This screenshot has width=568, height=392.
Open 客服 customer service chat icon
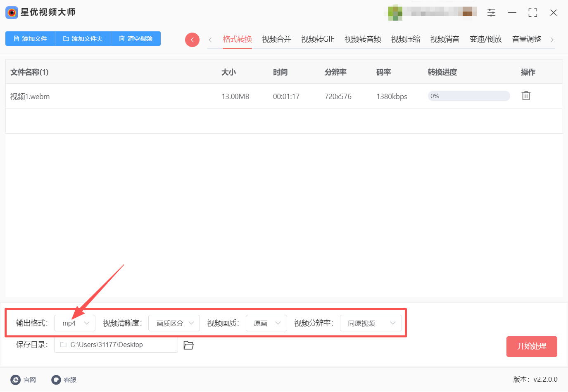[x=56, y=380]
